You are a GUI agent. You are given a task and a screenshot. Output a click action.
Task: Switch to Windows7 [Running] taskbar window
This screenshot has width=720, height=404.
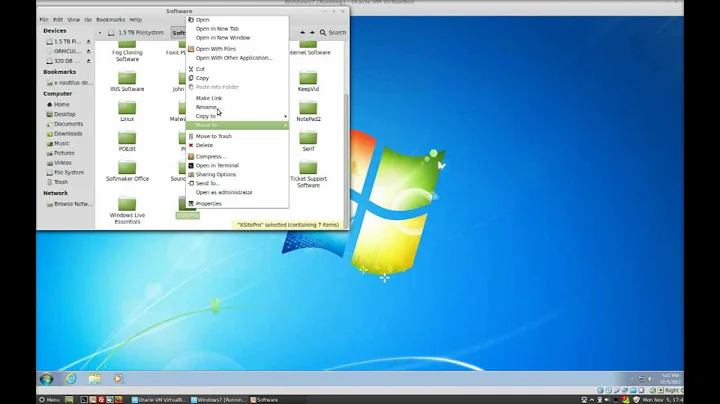(x=219, y=400)
